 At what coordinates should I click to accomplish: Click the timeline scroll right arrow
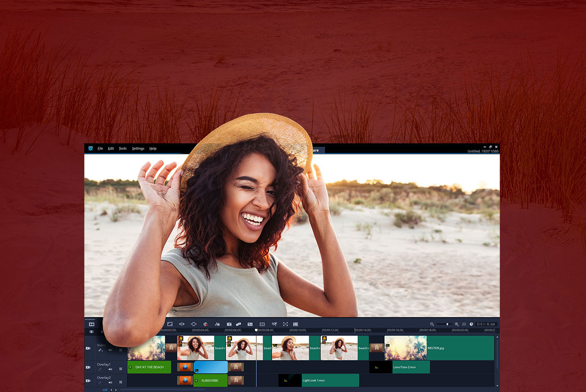[x=116, y=390]
